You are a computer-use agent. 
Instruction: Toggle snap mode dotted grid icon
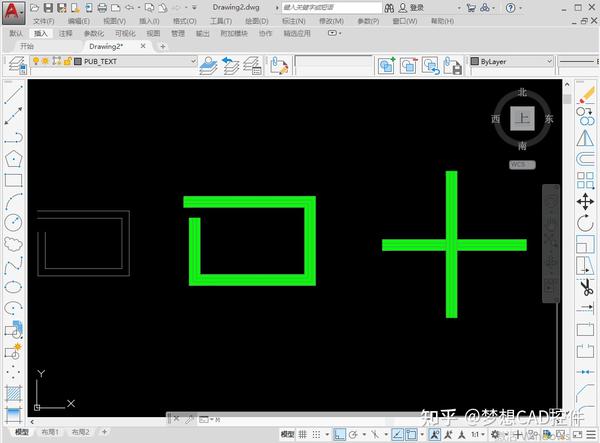click(x=316, y=434)
